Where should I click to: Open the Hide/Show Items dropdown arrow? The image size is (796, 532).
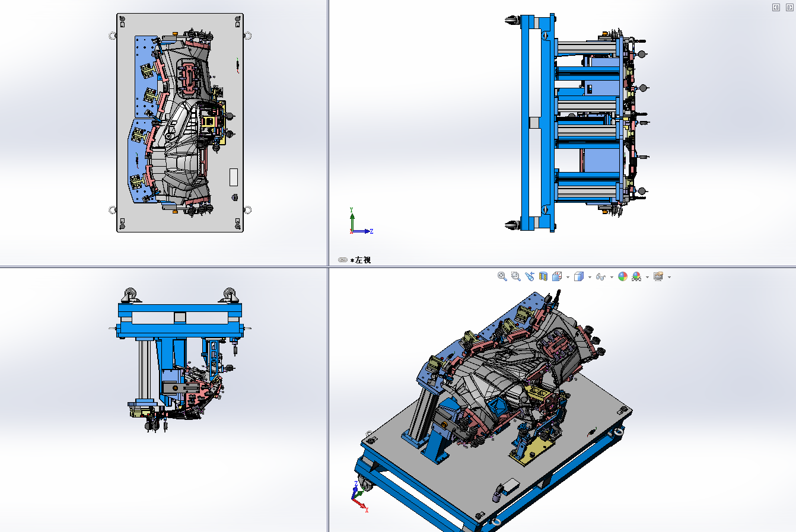612,277
